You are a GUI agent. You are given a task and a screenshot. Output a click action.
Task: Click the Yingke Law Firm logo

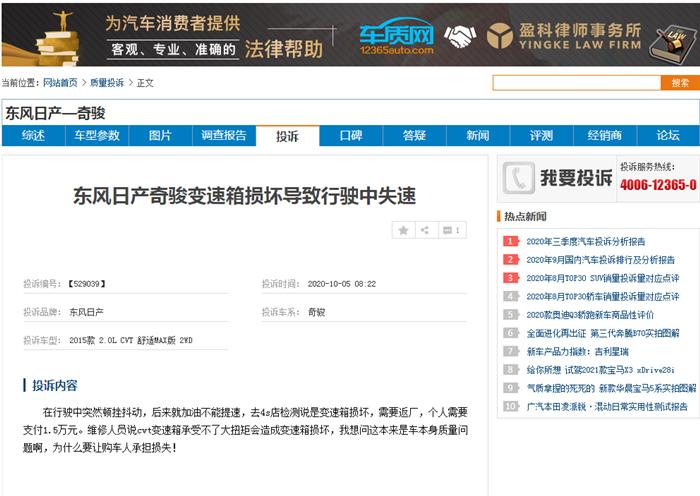pyautogui.click(x=564, y=36)
